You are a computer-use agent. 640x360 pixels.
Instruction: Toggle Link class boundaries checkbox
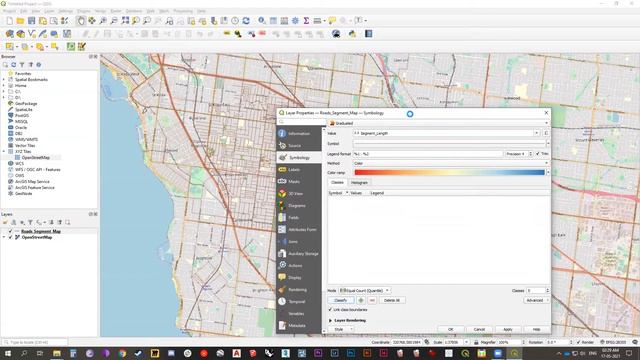click(x=330, y=310)
